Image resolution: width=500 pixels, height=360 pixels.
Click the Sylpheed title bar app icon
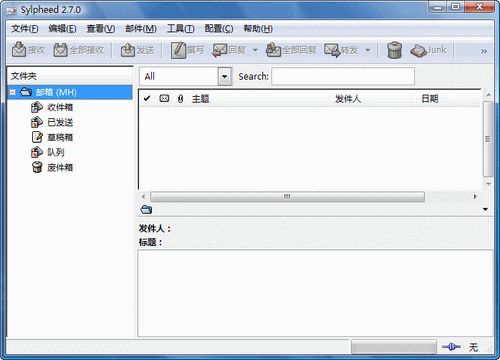tap(11, 10)
